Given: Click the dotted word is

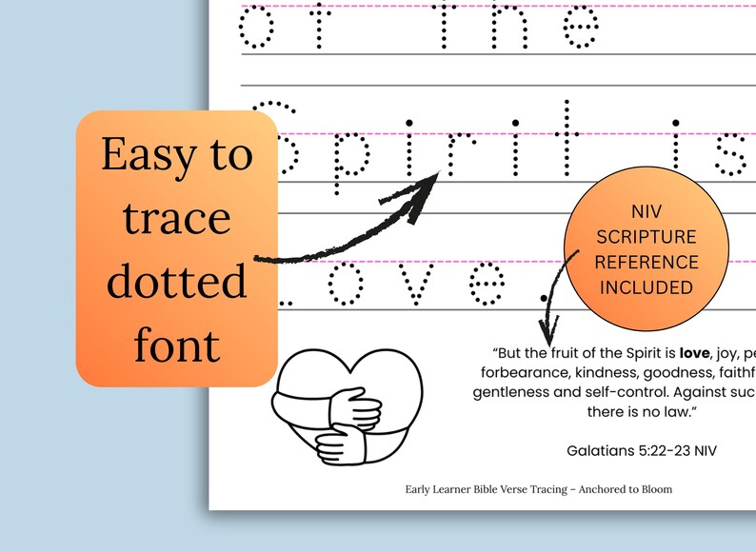Looking at the screenshot, I should [x=711, y=147].
